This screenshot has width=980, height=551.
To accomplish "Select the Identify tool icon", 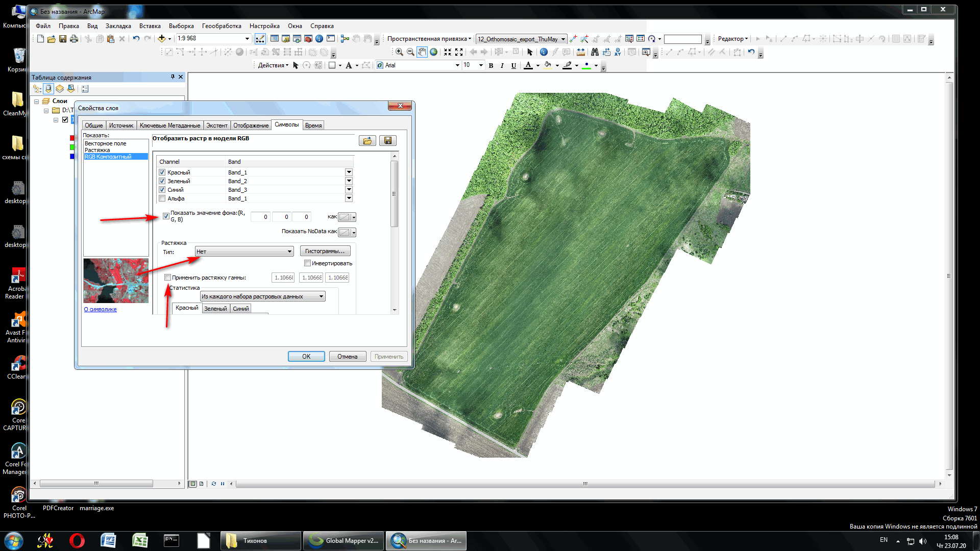I will 544,52.
